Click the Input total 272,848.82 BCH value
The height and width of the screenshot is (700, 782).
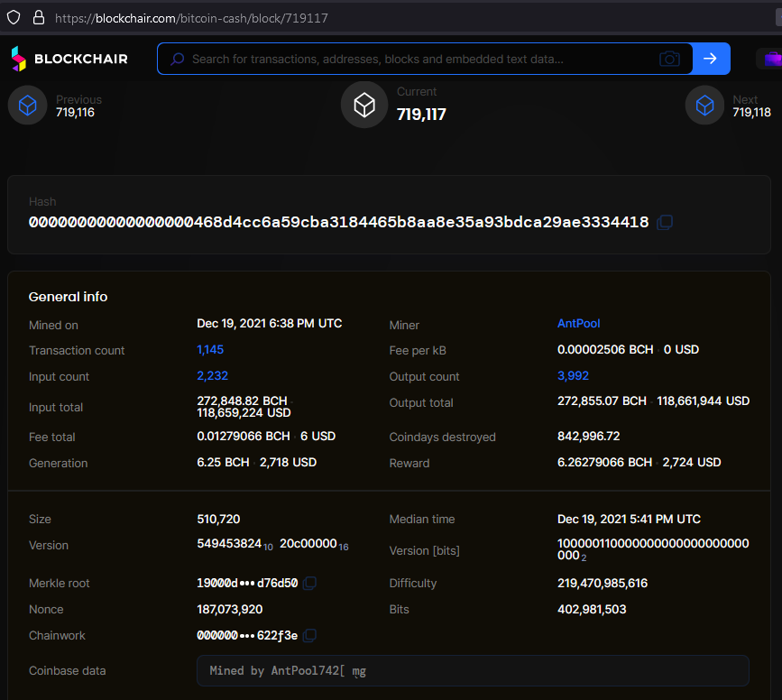point(242,401)
